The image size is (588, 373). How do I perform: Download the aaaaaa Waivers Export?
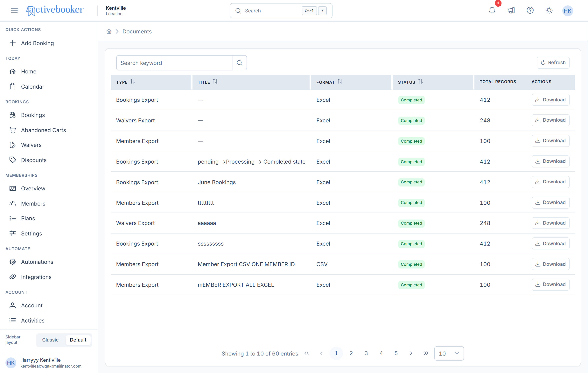pyautogui.click(x=550, y=223)
